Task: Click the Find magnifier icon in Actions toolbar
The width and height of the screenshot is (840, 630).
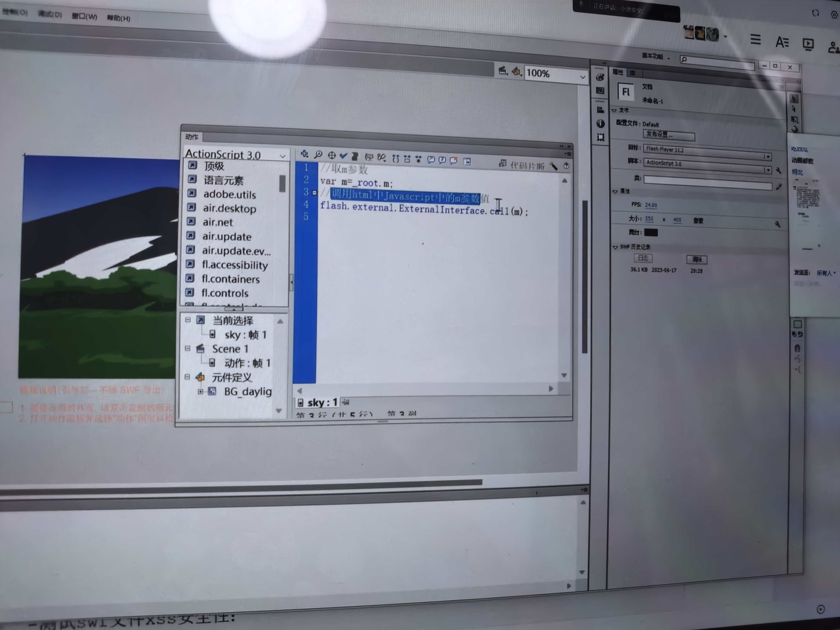Action: (x=318, y=154)
